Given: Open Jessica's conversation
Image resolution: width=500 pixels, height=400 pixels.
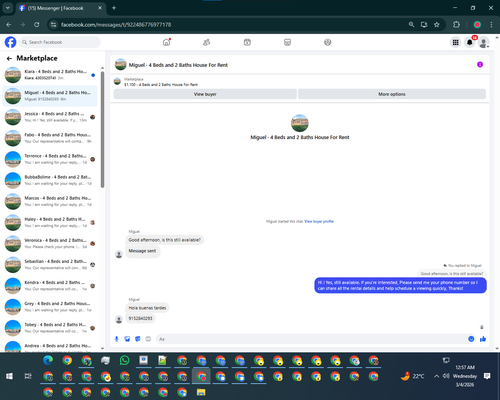Looking at the screenshot, I should (x=50, y=117).
